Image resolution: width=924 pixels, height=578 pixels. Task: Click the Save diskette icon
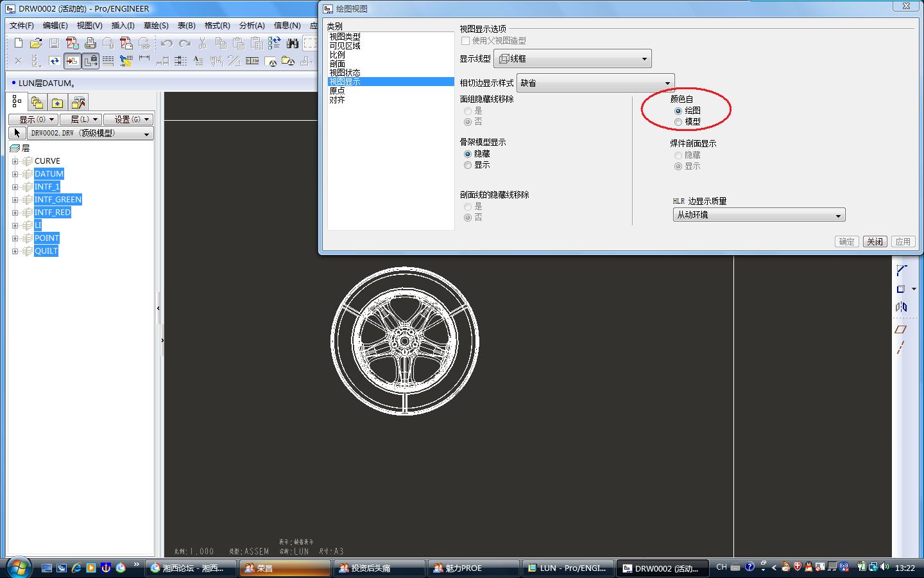click(54, 43)
